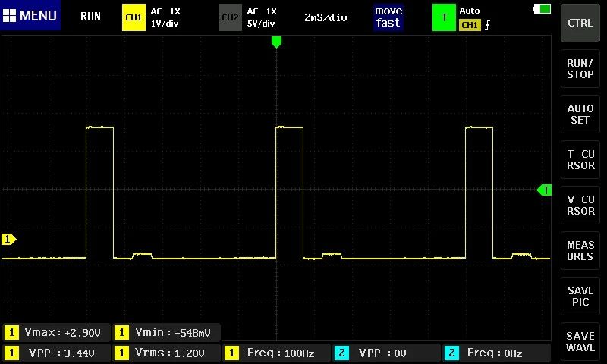Click the battery status icon
The height and width of the screenshot is (364, 607).
pos(542,8)
